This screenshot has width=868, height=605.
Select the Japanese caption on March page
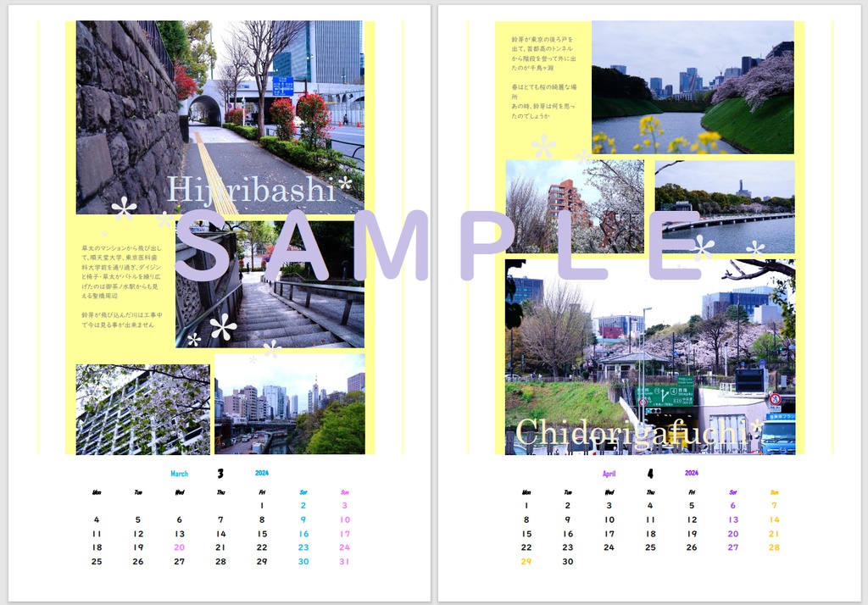click(122, 286)
